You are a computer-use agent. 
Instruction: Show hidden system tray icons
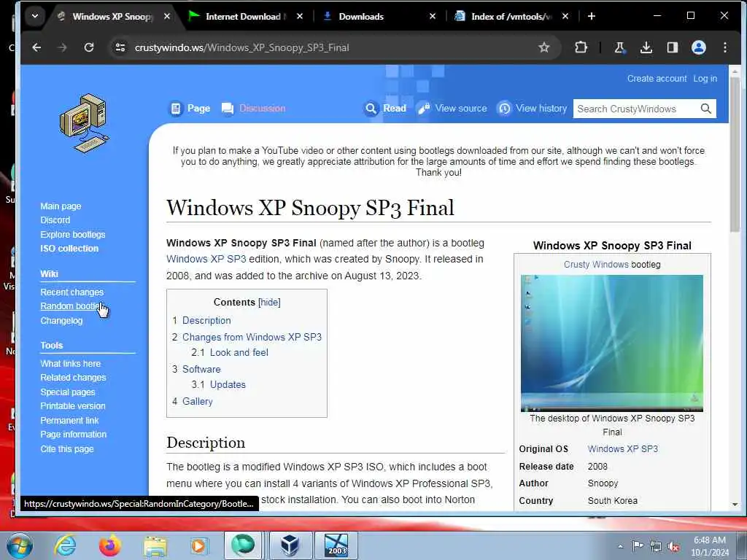coord(620,546)
